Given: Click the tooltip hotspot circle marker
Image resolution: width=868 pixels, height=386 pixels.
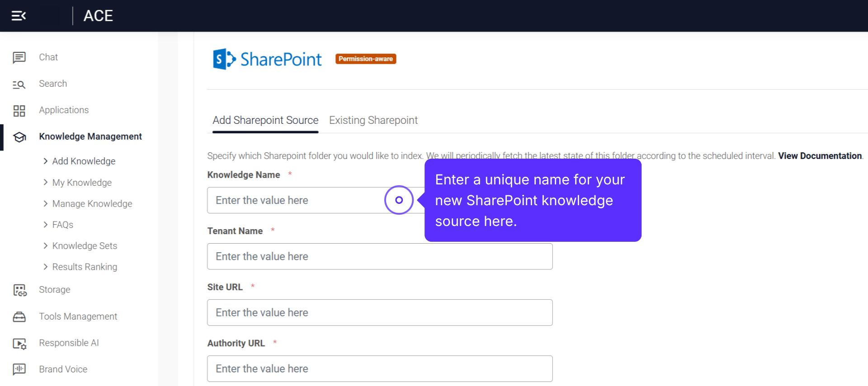Looking at the screenshot, I should 399,200.
